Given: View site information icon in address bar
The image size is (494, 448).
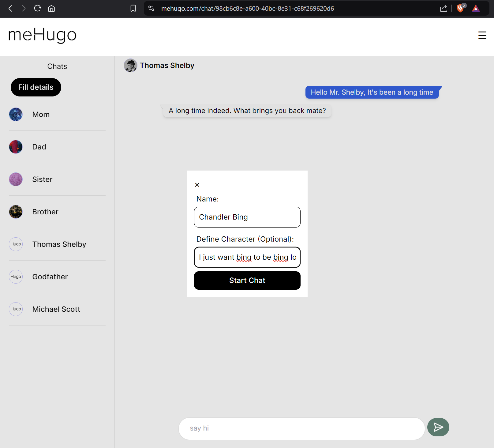Looking at the screenshot, I should tap(151, 9).
